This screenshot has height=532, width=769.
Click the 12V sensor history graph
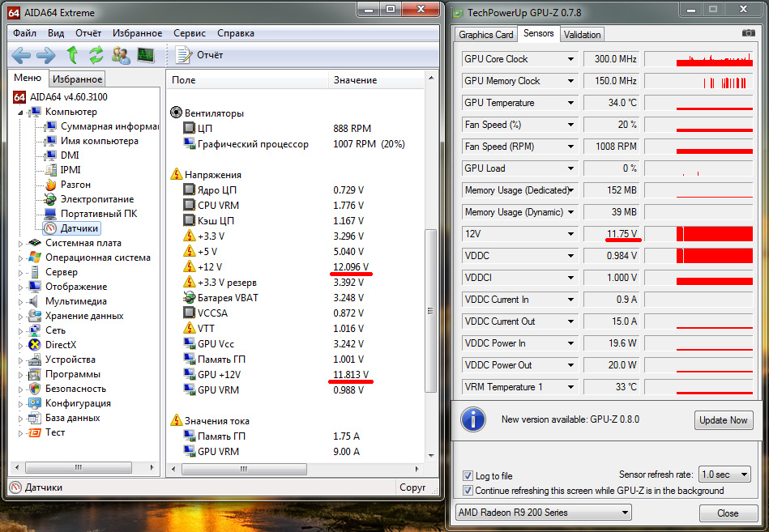(699, 234)
